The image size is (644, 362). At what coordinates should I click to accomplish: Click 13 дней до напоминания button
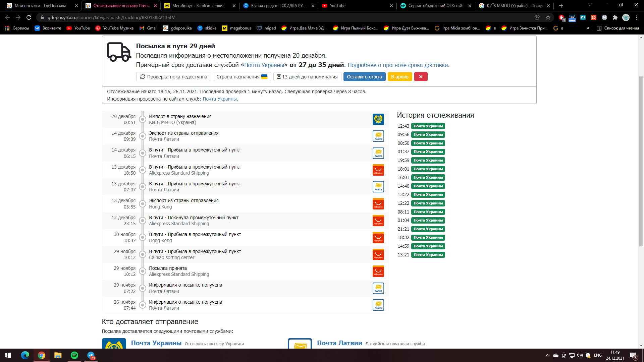307,77
